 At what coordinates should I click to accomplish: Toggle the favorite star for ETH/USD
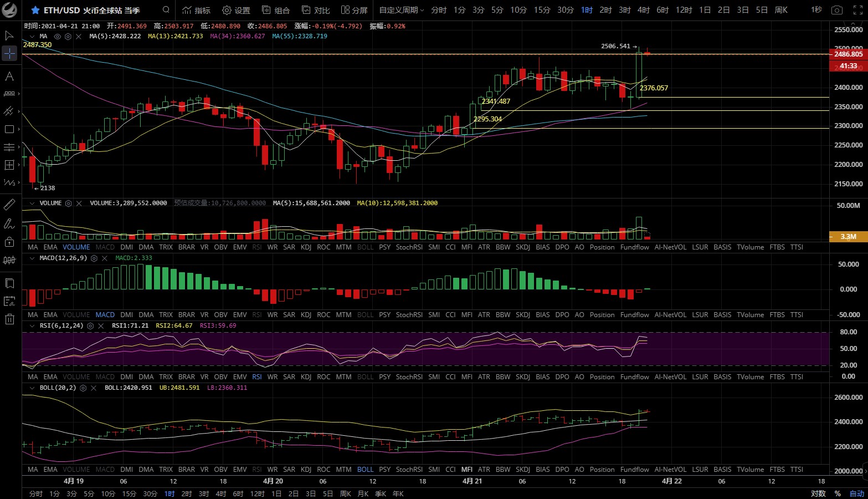(x=35, y=11)
